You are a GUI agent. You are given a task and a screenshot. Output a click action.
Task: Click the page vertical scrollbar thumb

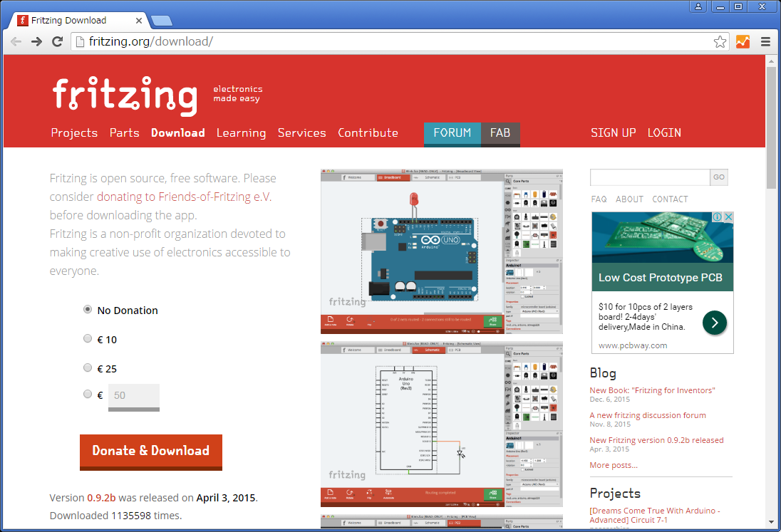click(x=771, y=127)
